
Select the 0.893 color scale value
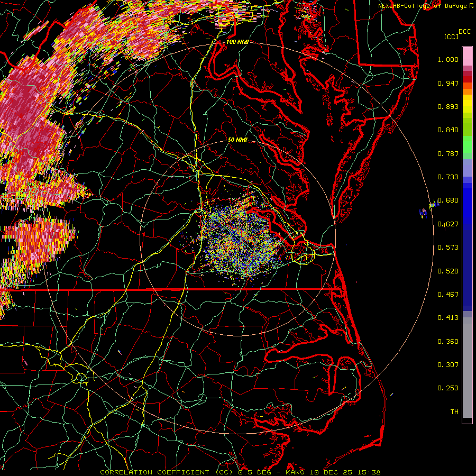(448, 106)
